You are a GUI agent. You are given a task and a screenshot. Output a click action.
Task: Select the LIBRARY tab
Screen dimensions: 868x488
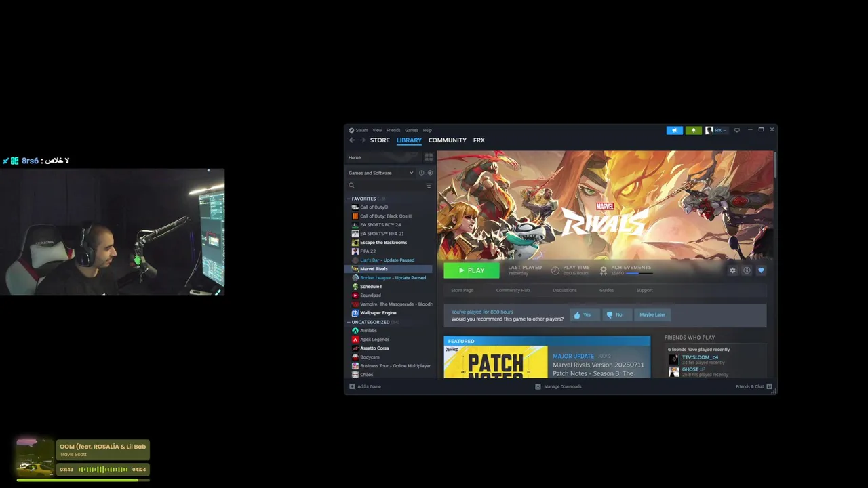(x=409, y=140)
